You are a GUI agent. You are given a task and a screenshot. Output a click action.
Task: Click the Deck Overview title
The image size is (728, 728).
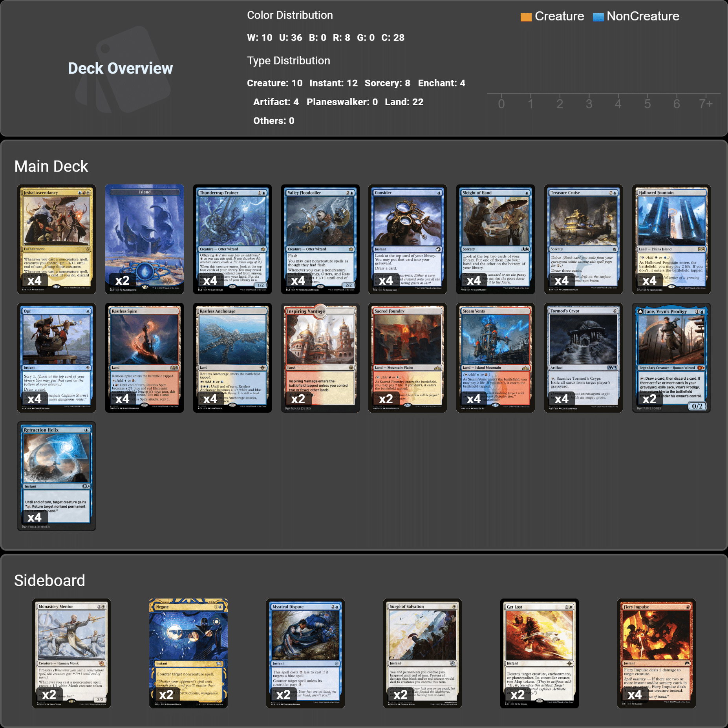click(120, 68)
